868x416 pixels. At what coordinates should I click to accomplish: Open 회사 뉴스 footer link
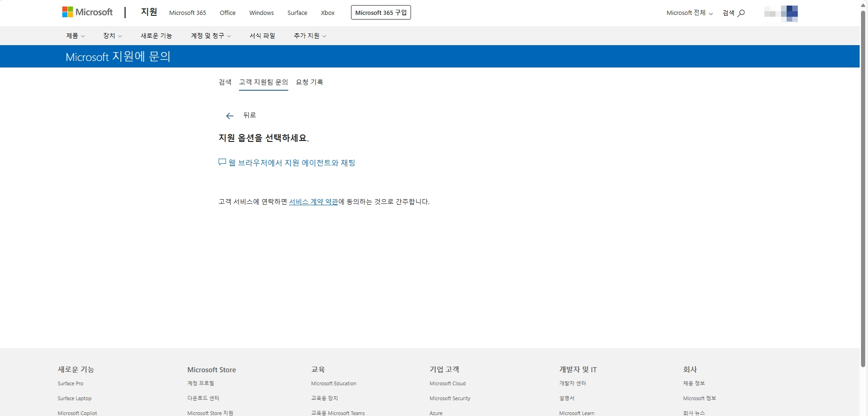[x=694, y=413]
